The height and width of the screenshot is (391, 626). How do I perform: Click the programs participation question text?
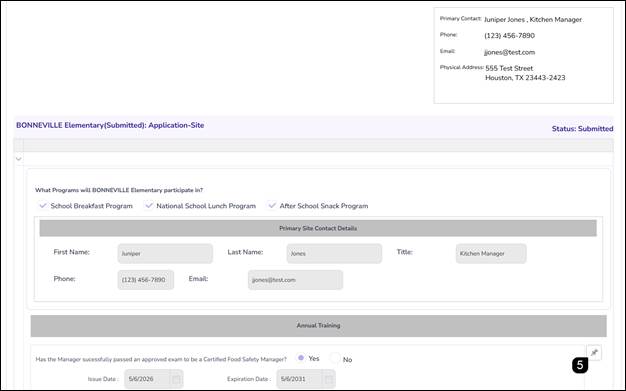coord(119,190)
